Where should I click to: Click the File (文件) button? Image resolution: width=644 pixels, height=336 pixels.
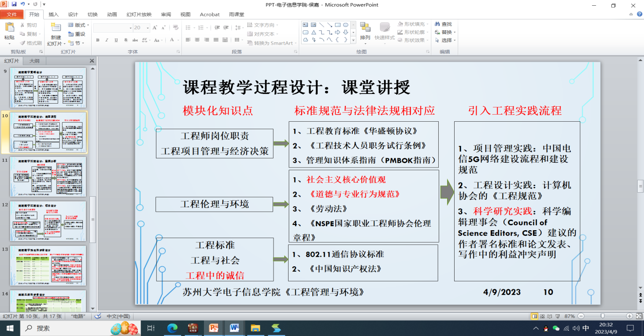11,15
